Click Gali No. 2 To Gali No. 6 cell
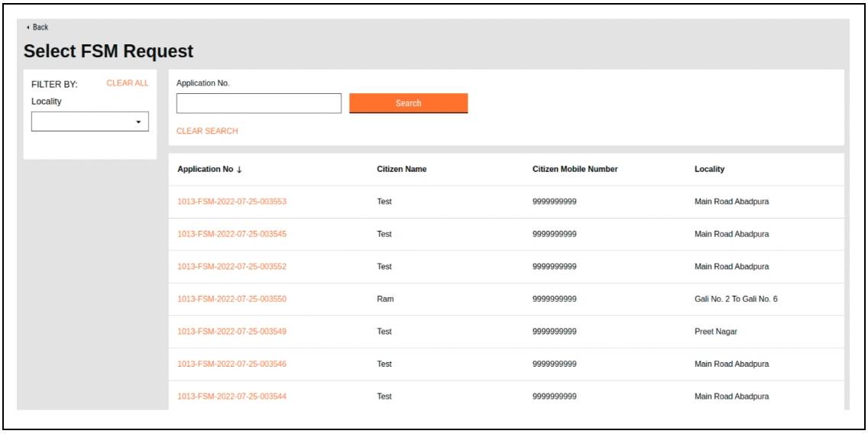The height and width of the screenshot is (434, 868). (735, 299)
